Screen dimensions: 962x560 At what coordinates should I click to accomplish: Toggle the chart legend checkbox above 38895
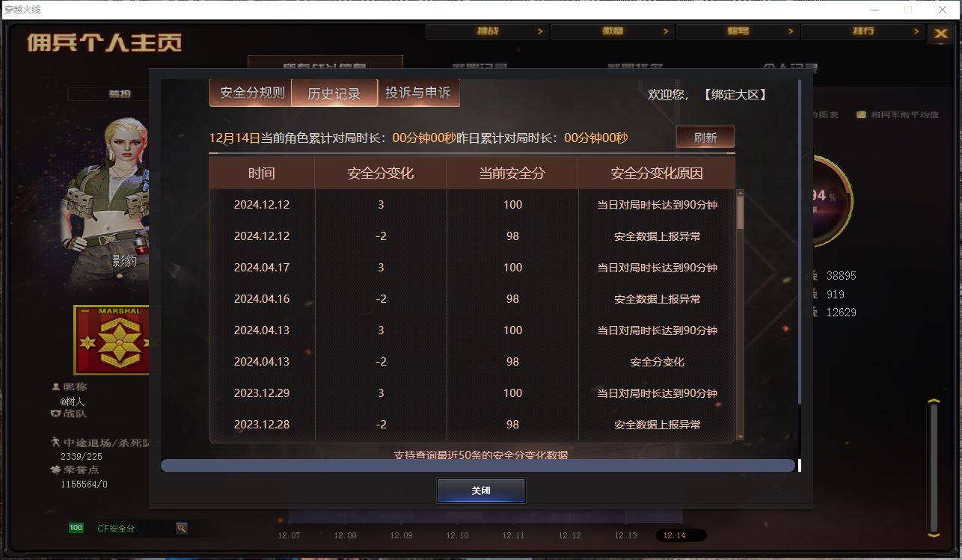tap(860, 114)
